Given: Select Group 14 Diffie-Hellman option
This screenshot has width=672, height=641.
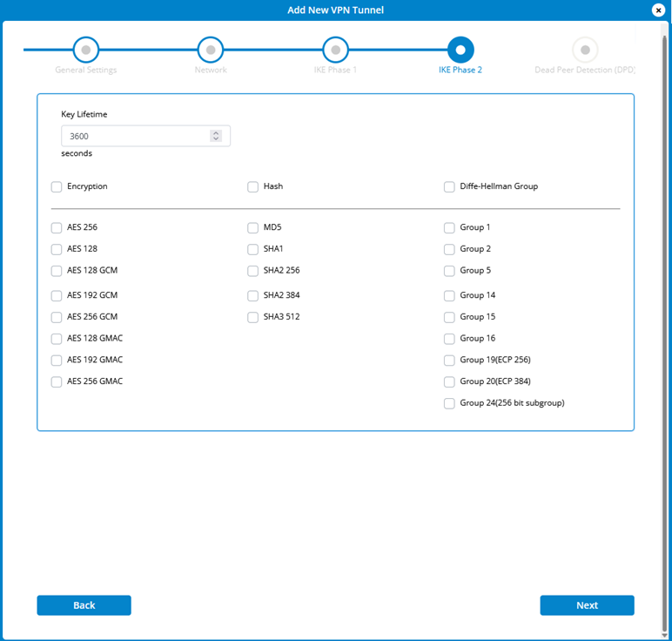Looking at the screenshot, I should (x=449, y=296).
